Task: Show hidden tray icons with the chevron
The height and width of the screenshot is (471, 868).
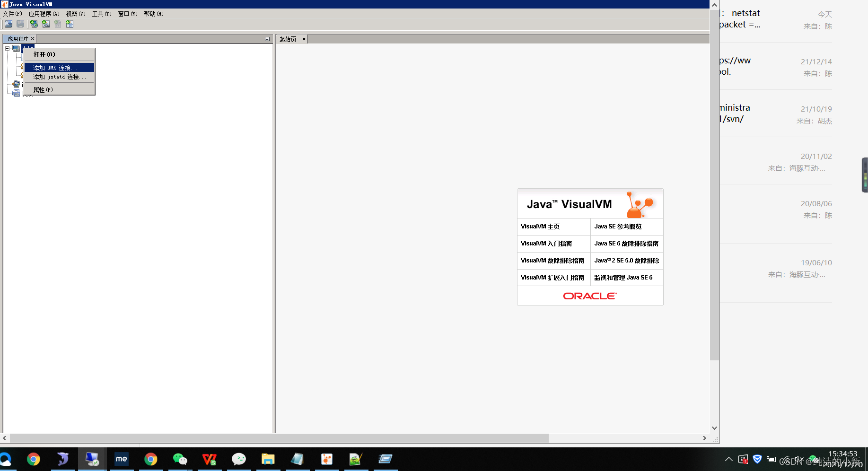Action: pos(729,459)
